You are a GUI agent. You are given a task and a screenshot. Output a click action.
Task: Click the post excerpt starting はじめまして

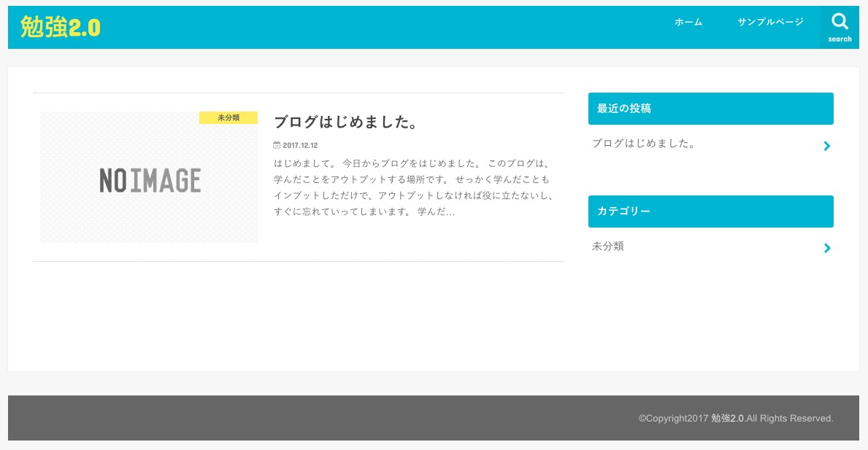tap(413, 187)
